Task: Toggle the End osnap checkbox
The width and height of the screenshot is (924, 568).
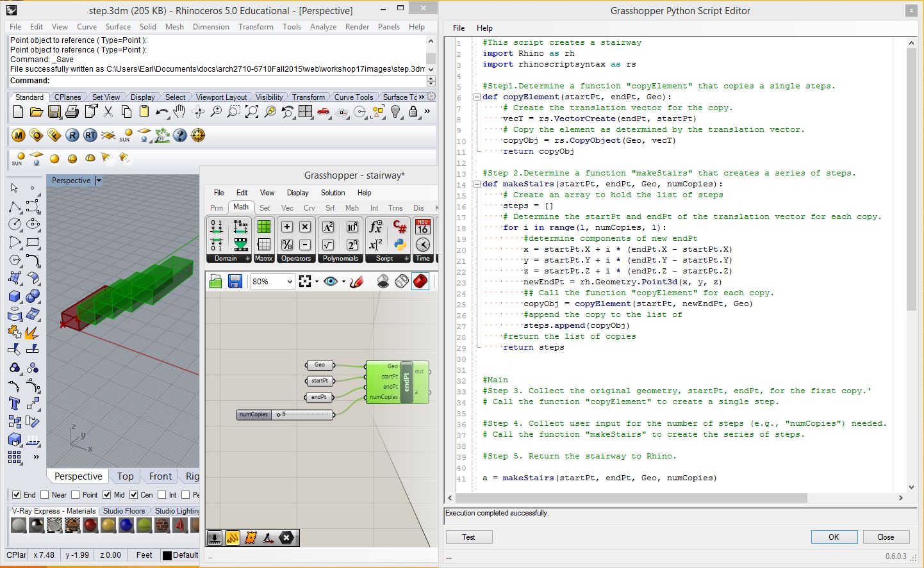Action: tap(16, 495)
